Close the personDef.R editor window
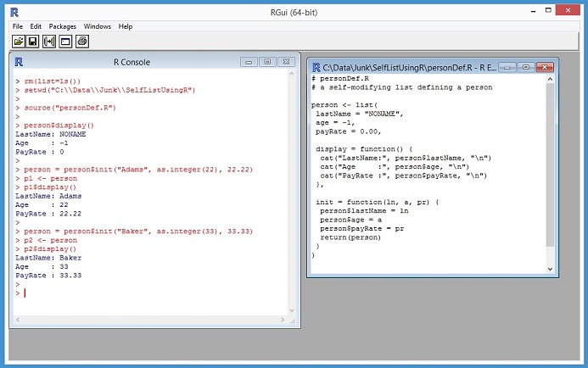 545,67
